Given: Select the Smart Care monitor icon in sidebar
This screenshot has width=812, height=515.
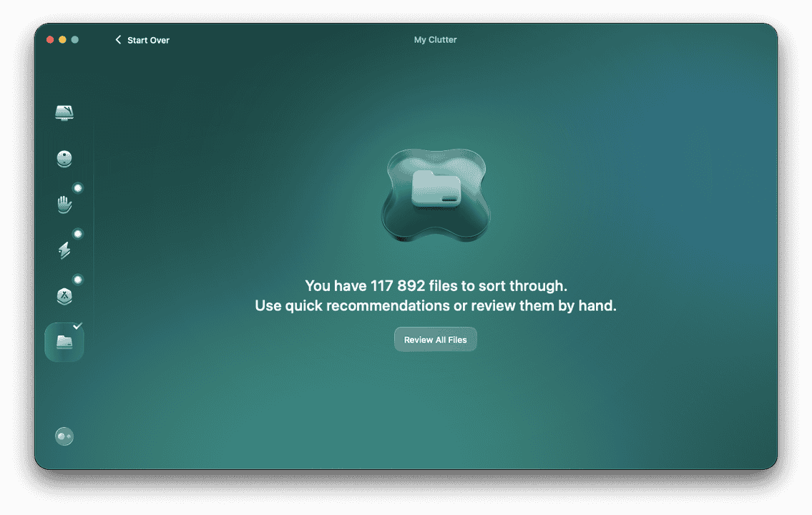Looking at the screenshot, I should click(64, 112).
